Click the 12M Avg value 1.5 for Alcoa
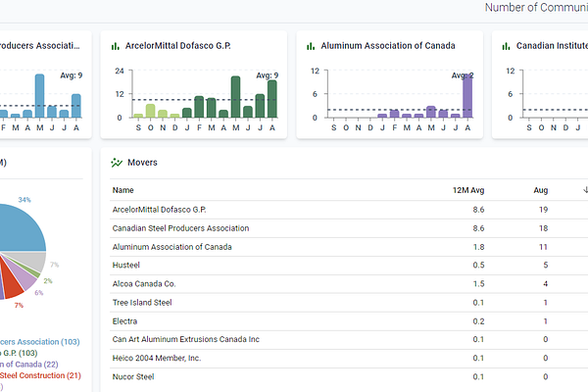 pos(478,284)
